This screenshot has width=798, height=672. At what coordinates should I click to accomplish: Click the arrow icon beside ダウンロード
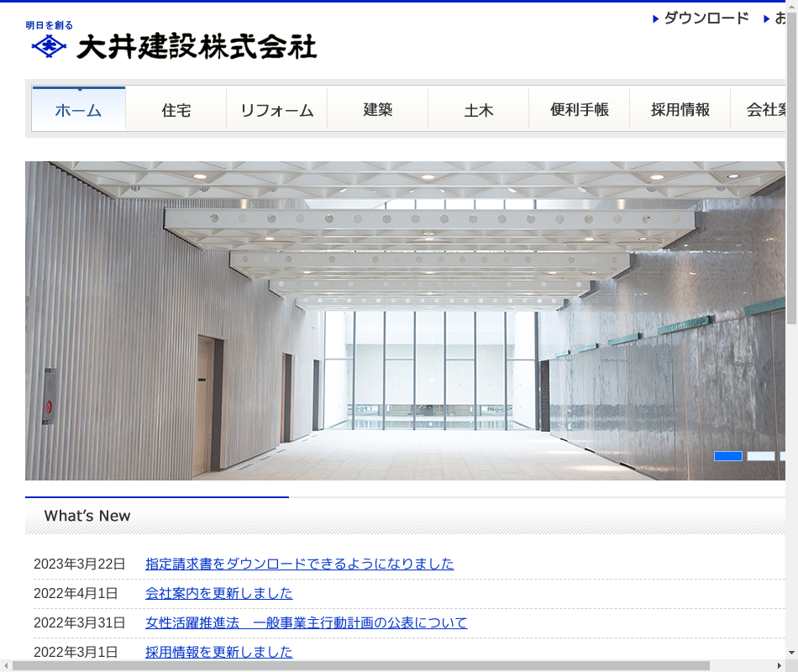click(x=656, y=18)
